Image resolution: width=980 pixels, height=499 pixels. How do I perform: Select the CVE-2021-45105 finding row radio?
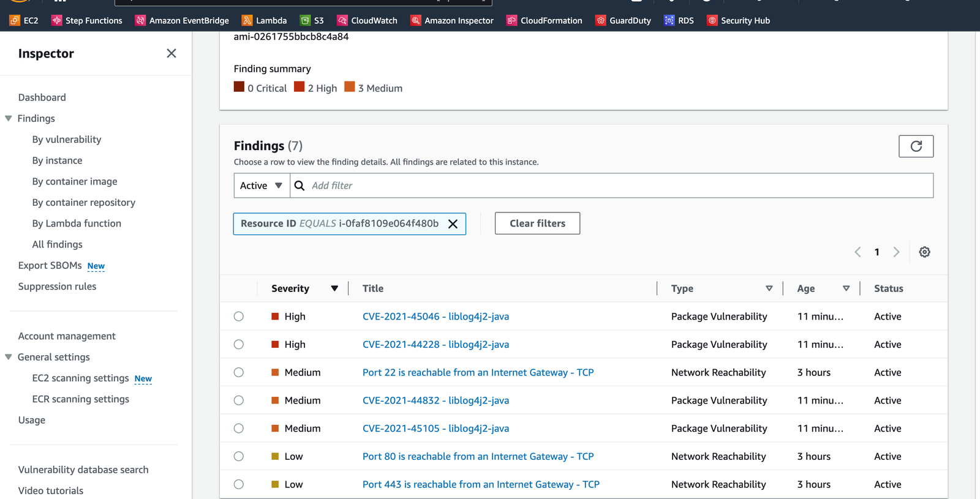(x=239, y=429)
